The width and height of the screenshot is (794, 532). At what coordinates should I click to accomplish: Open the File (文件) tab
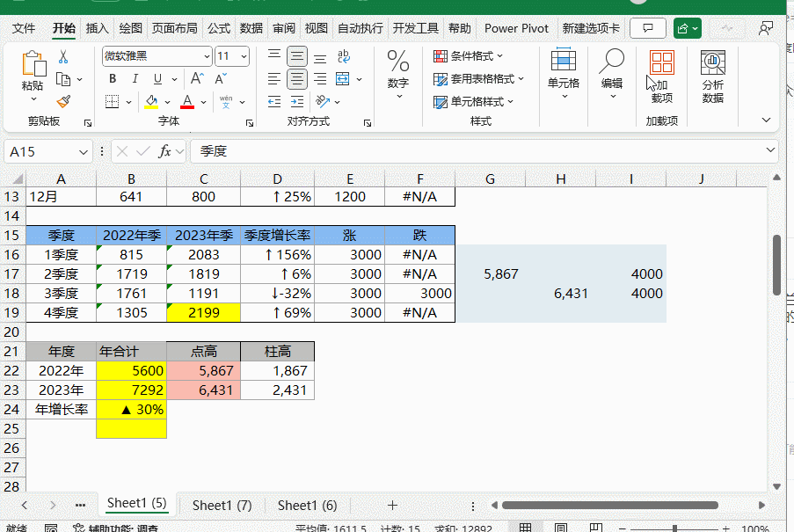tap(24, 28)
